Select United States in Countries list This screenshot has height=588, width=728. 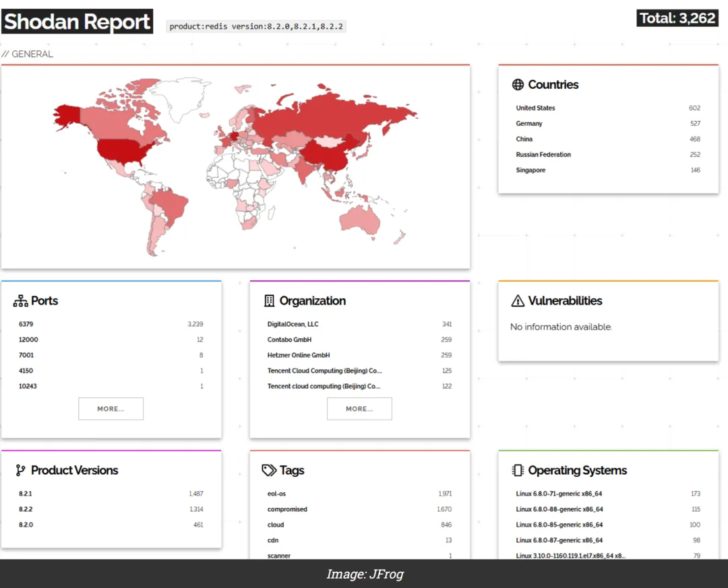608,108
